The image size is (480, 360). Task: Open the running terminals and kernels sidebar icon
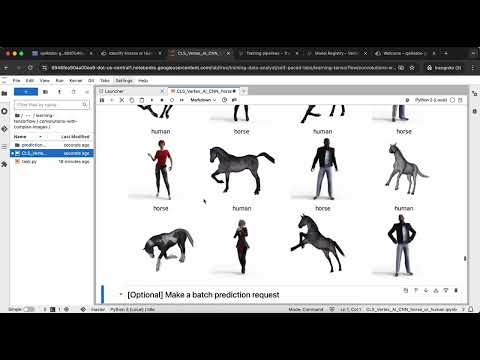click(4, 111)
